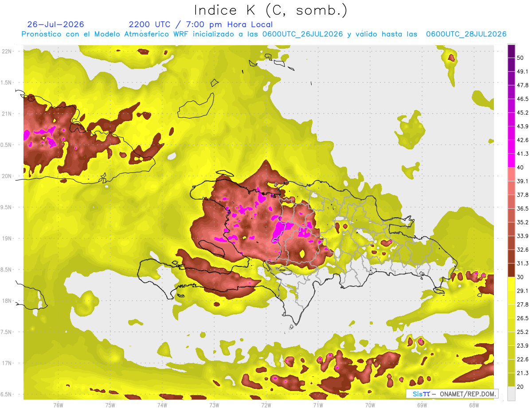
Task: Click the olive band between 20 and 21.3
Action: click(x=511, y=380)
